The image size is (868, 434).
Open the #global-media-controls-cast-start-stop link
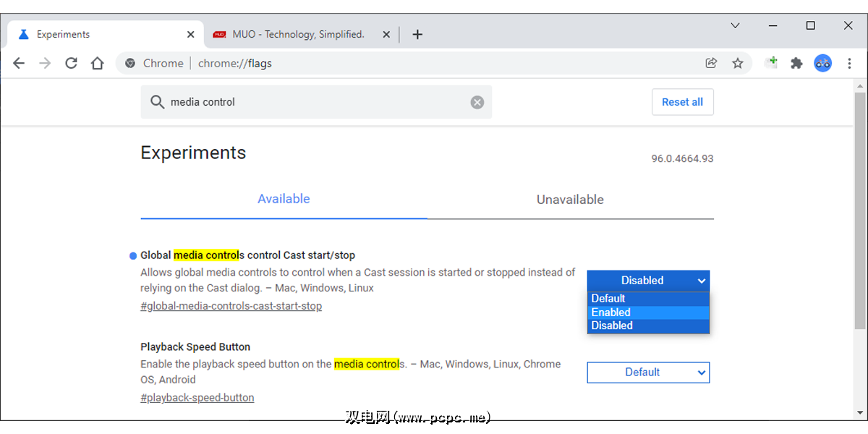(x=231, y=306)
